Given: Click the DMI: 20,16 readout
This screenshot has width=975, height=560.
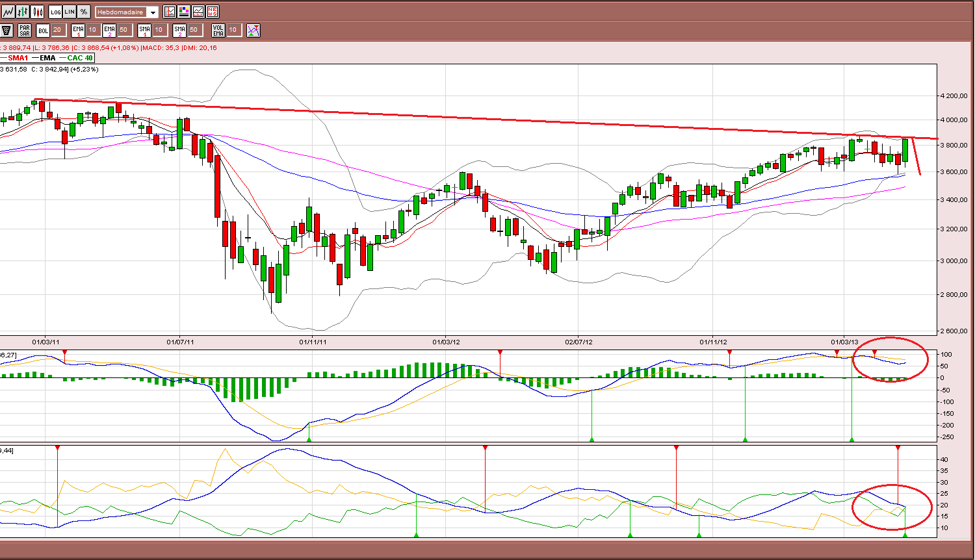Looking at the screenshot, I should [x=200, y=48].
